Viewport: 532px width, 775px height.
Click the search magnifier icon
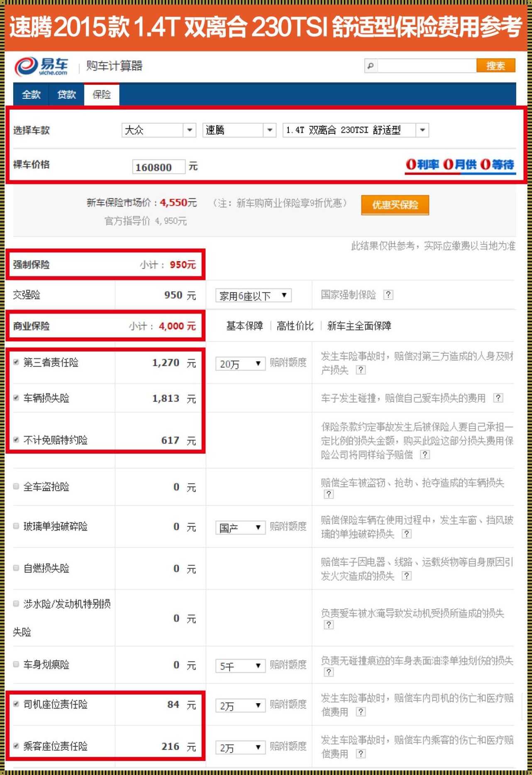coord(371,66)
